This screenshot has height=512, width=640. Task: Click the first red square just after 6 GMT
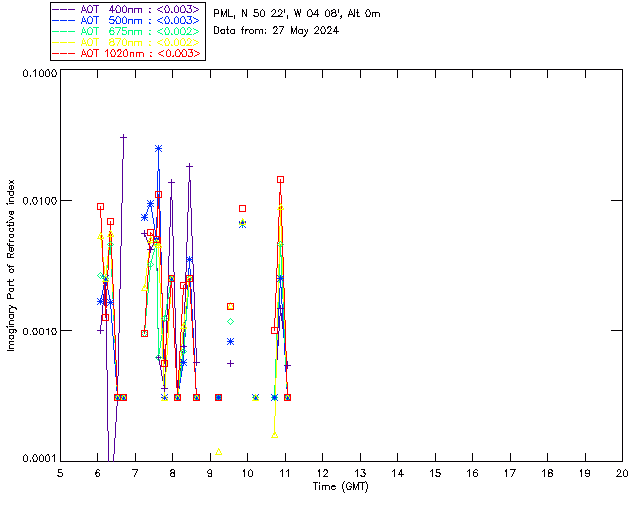point(100,207)
